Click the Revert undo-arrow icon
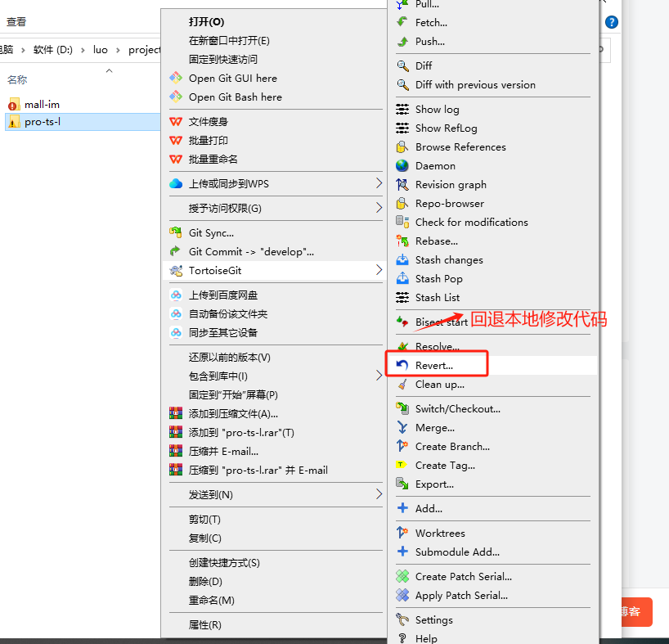Viewport: 669px width, 644px height. pos(402,365)
